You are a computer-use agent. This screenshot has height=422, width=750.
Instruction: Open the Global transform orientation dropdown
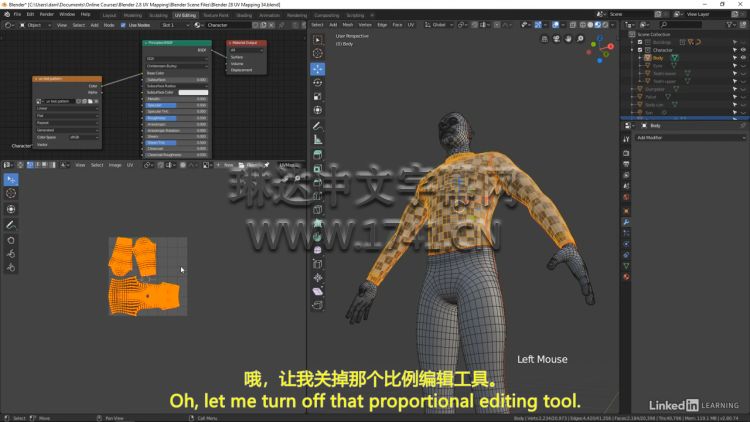[x=439, y=25]
